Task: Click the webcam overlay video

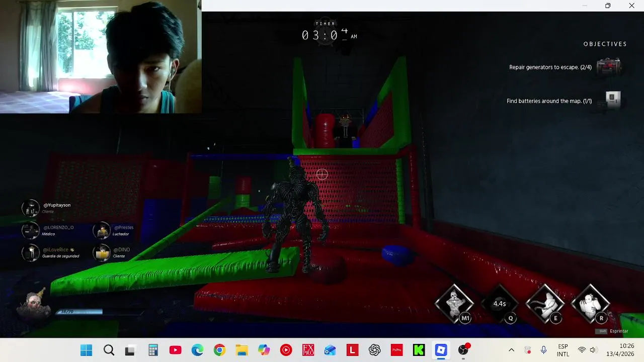Action: pos(101,56)
